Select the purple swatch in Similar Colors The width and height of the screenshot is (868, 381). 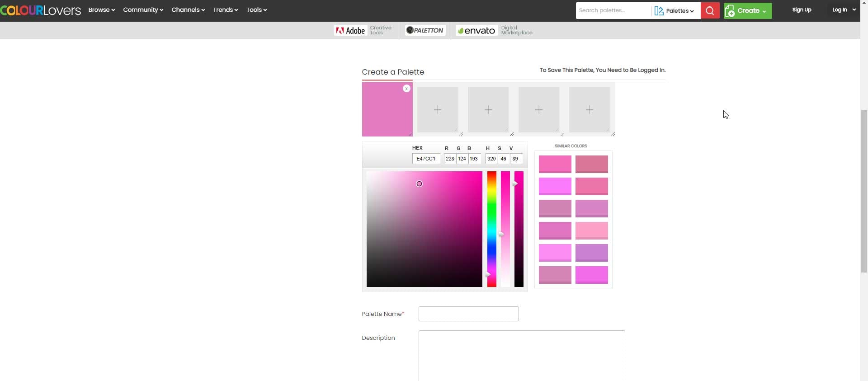[591, 253]
